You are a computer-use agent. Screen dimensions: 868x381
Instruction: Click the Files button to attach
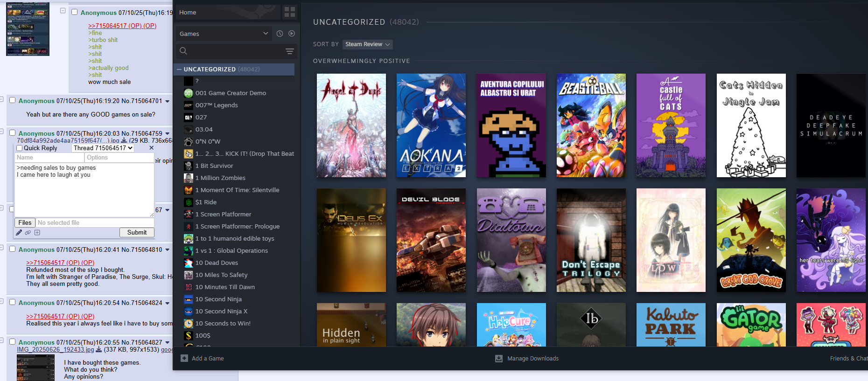25,222
